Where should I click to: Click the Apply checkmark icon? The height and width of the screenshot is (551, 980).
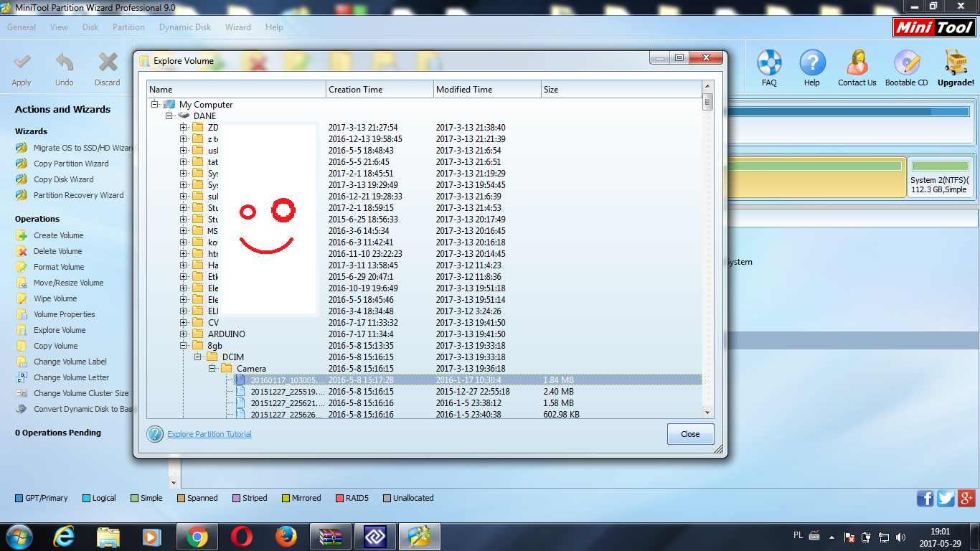22,62
